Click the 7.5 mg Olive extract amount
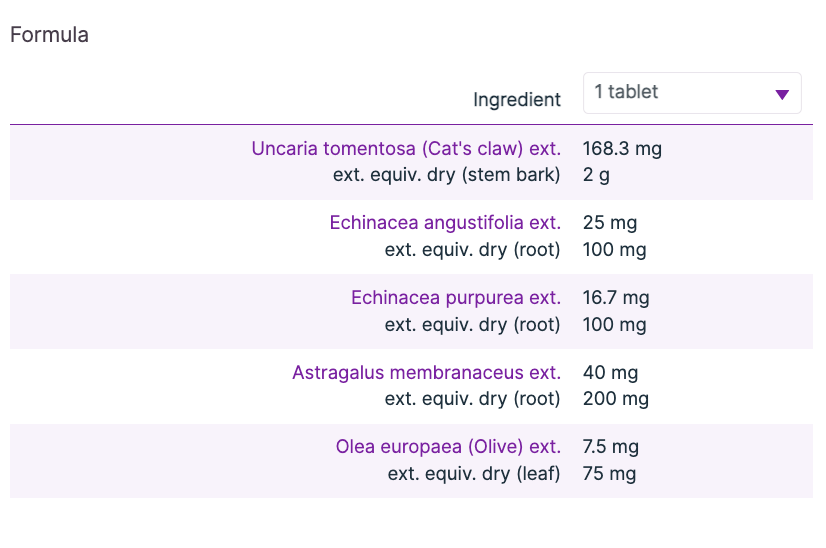This screenshot has height=548, width=826. tap(610, 447)
